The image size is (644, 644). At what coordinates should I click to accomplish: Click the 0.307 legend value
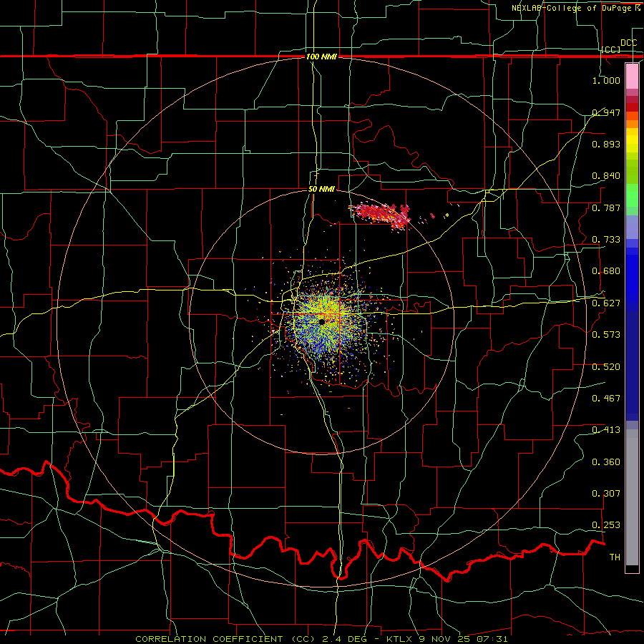coord(606,494)
